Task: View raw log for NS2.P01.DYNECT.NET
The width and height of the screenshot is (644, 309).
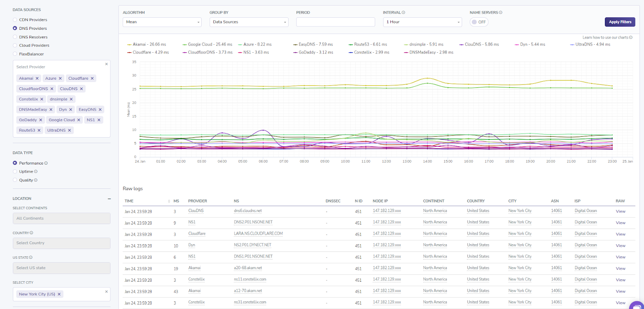Action: [620, 246]
